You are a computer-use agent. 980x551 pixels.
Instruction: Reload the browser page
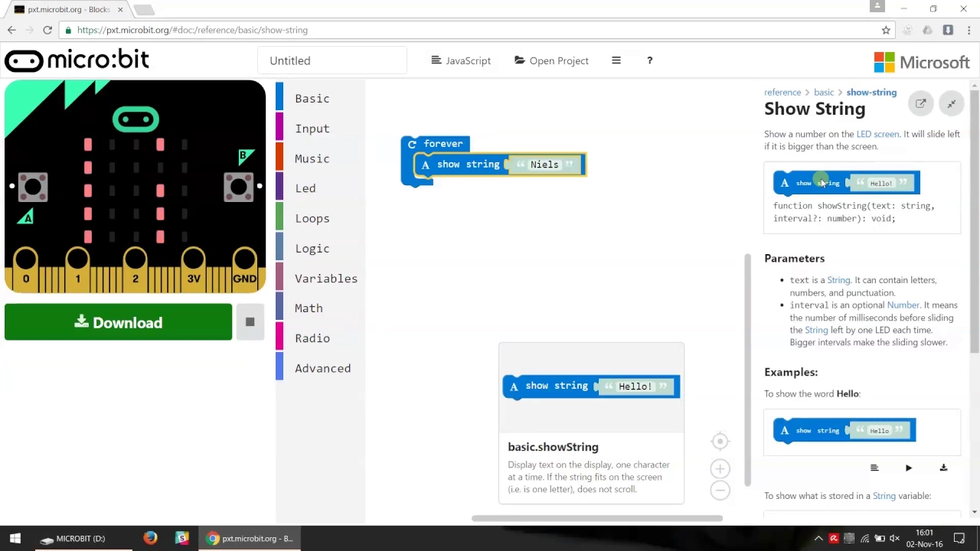(47, 30)
